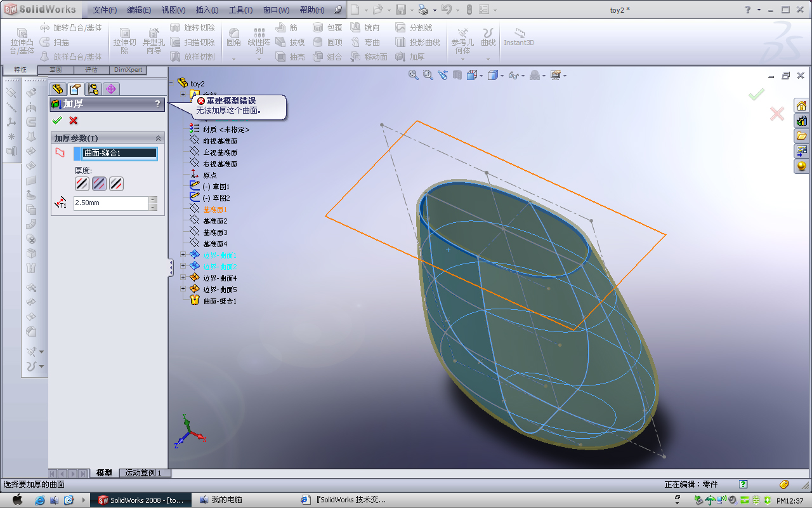Open the 文件(F) menu

[105, 10]
